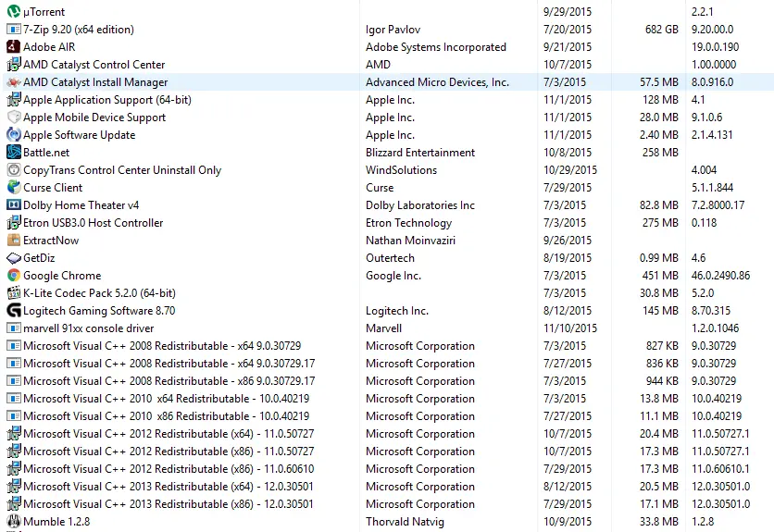The image size is (774, 532).
Task: Select Visual C++ 2010 x86 Redistributable name
Action: pos(167,416)
